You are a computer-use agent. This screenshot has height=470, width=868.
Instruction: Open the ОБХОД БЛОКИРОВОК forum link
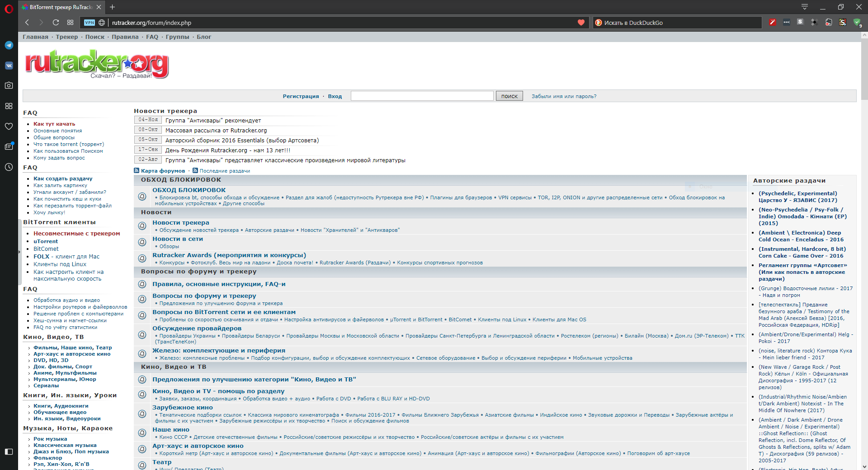pyautogui.click(x=189, y=190)
